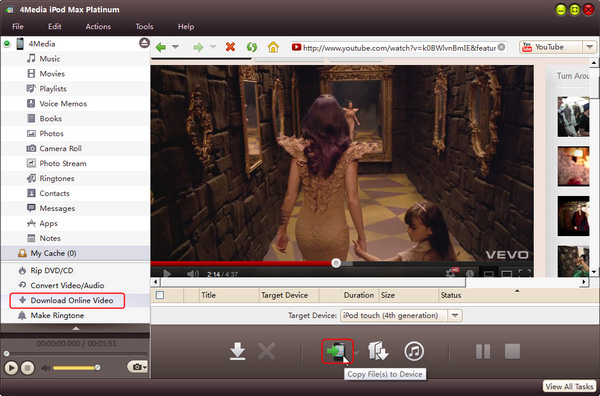This screenshot has height=396, width=600.
Task: Eject the 4Media device
Action: click(x=144, y=43)
